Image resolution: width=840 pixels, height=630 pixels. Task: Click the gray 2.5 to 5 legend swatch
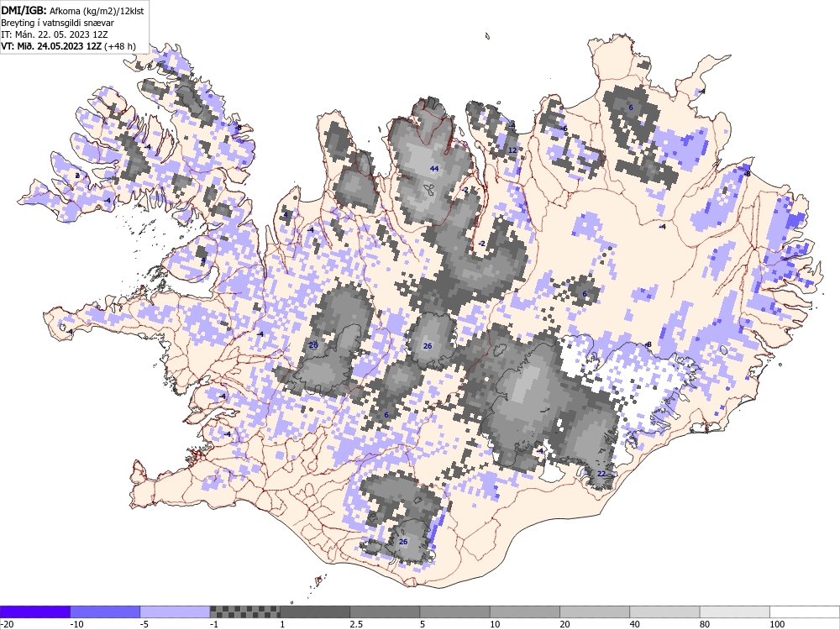point(385,612)
